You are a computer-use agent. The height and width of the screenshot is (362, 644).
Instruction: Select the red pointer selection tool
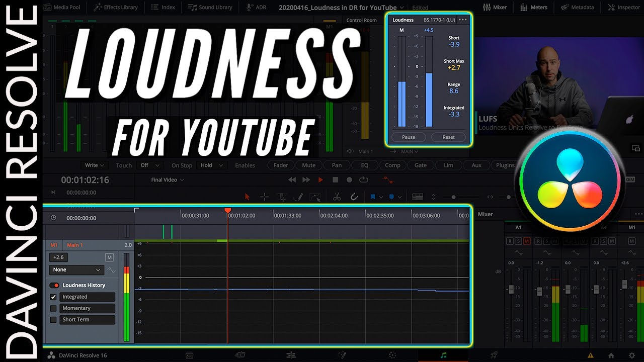[x=247, y=197]
